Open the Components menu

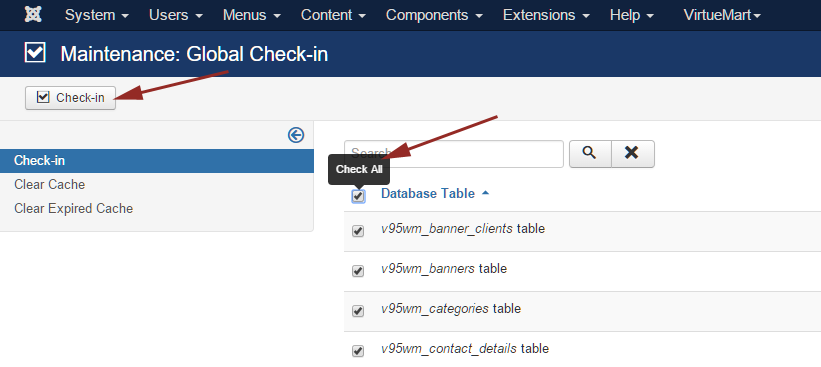(x=434, y=15)
